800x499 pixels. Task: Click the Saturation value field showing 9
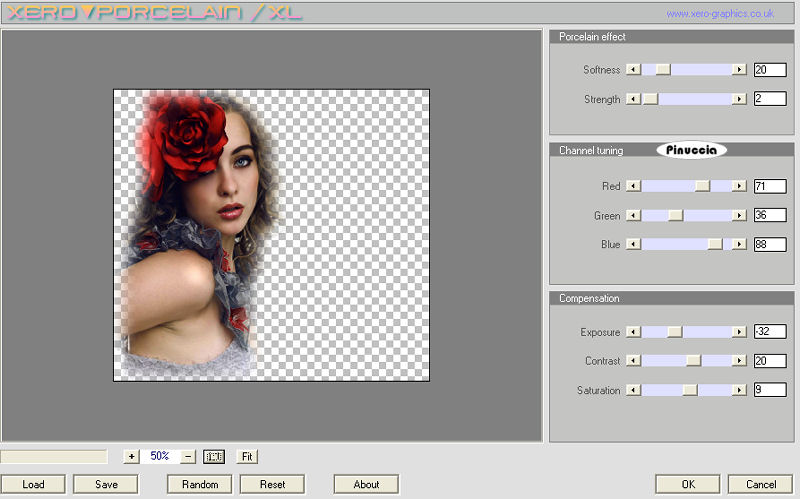[770, 390]
